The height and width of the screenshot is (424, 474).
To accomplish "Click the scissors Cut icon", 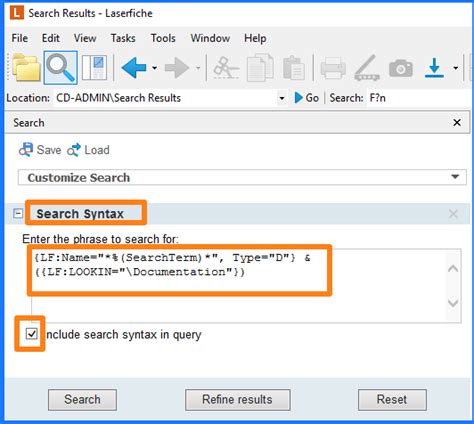I will (x=226, y=68).
